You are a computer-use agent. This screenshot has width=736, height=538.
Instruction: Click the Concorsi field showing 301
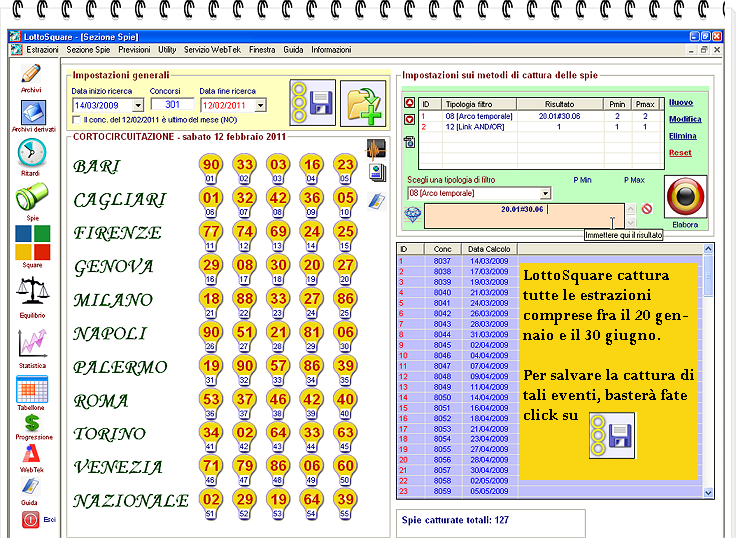(x=172, y=104)
